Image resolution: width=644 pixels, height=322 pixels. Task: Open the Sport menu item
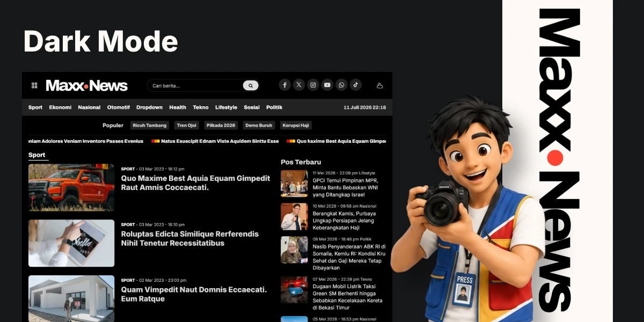click(x=35, y=107)
